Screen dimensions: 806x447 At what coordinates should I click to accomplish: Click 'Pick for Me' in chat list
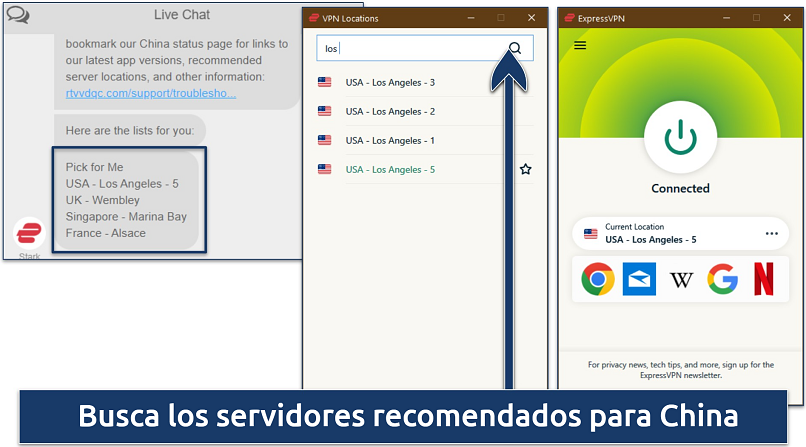point(94,167)
